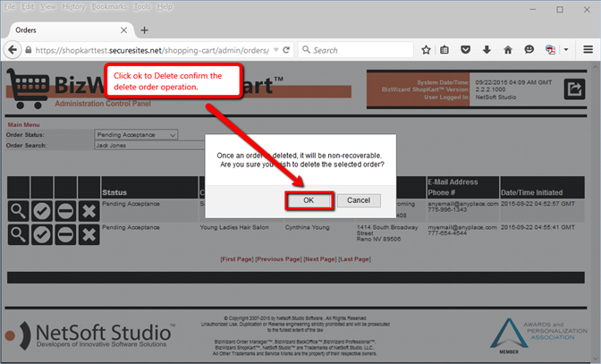Open a new tab with plus button

click(145, 30)
